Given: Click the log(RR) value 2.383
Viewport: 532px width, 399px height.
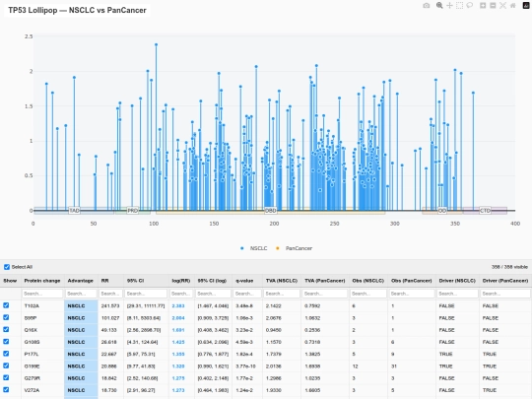Looking at the screenshot, I should click(x=178, y=305).
